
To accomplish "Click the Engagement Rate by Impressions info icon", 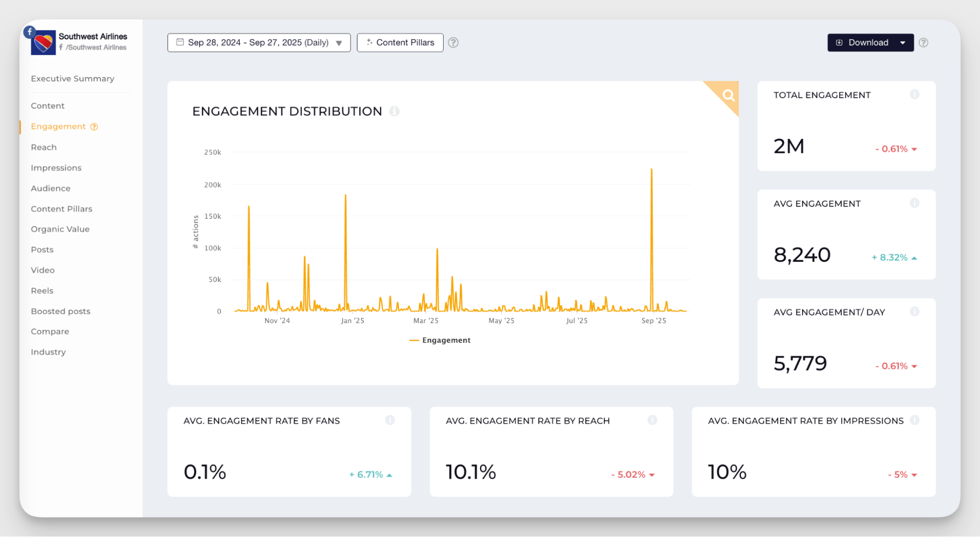I will point(914,420).
